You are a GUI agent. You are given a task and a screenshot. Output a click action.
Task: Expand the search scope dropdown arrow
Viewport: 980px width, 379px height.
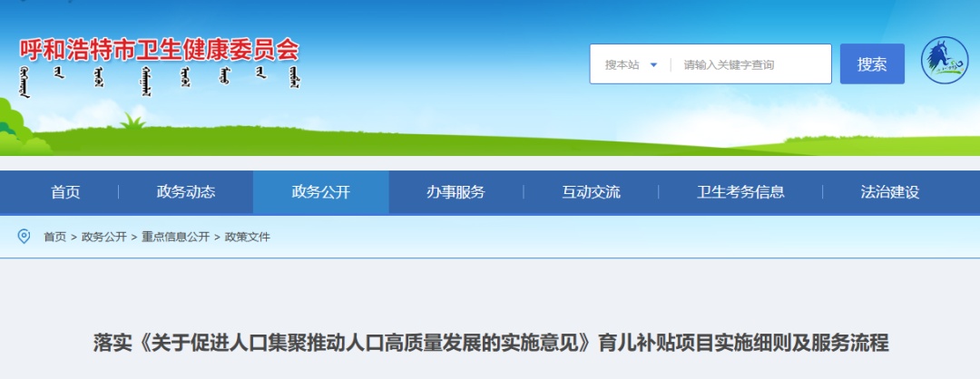[653, 64]
